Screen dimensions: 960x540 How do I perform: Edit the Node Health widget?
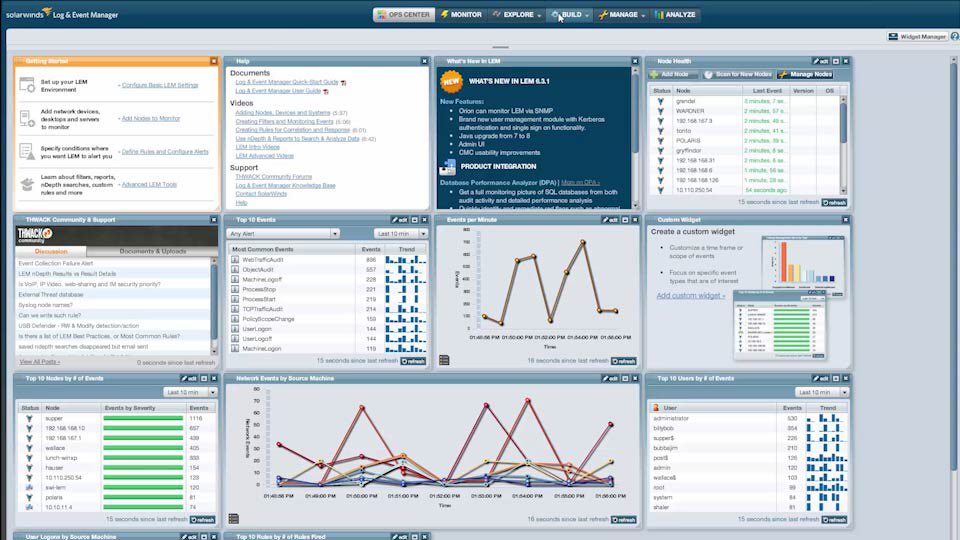[x=820, y=61]
